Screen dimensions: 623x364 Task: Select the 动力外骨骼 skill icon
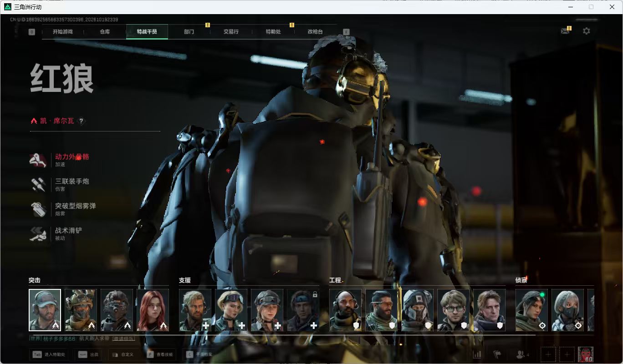39,160
